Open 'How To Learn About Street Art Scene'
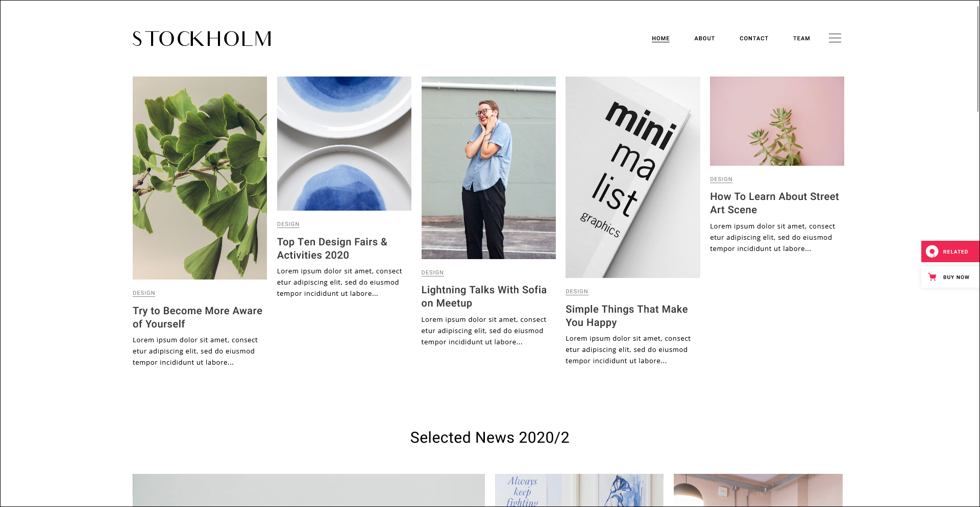 pyautogui.click(x=774, y=203)
